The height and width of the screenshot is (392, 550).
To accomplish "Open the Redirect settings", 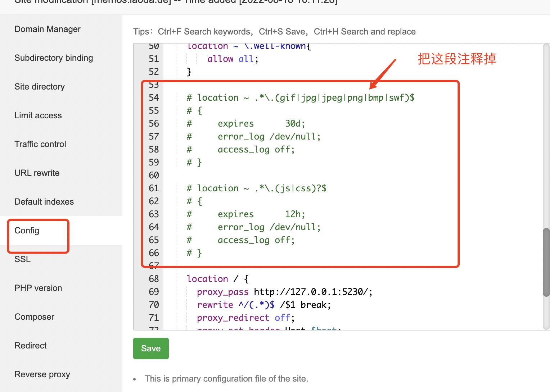I will (x=30, y=345).
